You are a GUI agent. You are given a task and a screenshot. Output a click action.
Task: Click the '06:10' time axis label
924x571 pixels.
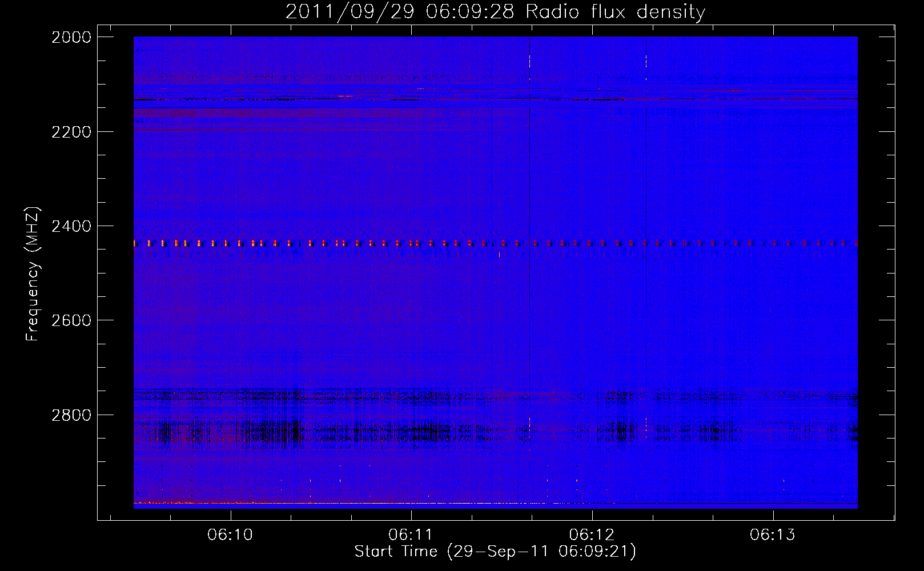coord(230,535)
